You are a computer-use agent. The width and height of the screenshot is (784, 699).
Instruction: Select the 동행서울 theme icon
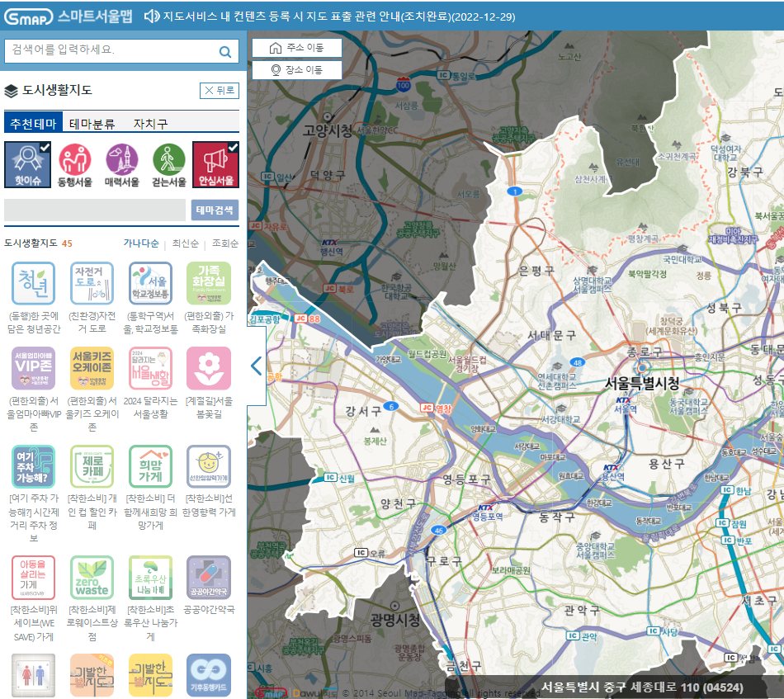click(x=74, y=164)
